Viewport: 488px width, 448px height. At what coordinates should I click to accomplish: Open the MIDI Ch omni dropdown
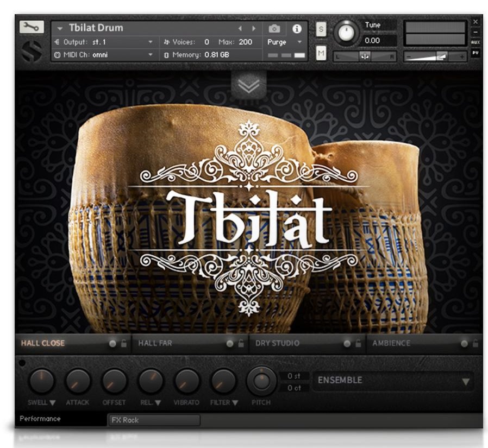(151, 55)
